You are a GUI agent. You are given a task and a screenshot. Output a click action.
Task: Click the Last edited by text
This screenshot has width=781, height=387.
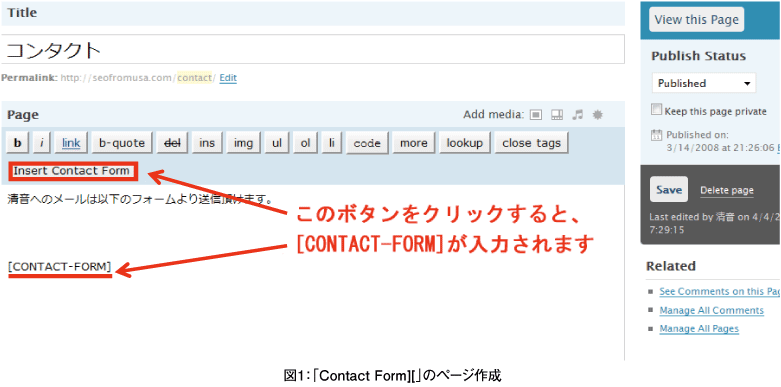tap(715, 224)
